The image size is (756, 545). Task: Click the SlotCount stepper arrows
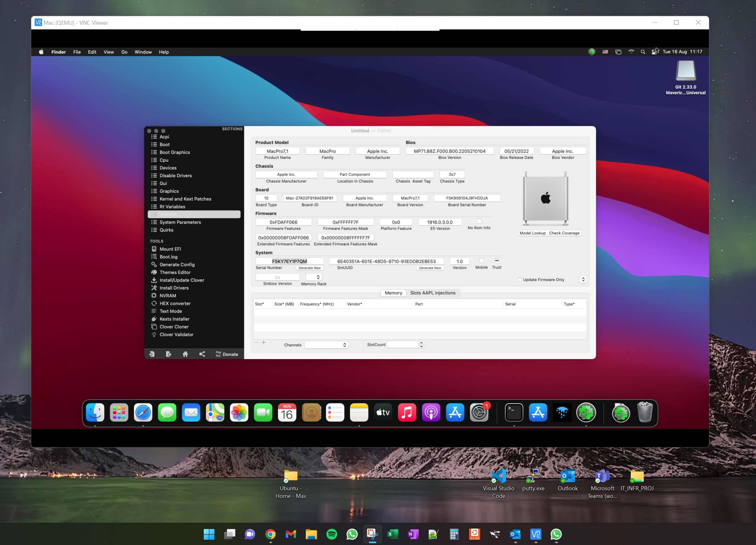421,345
